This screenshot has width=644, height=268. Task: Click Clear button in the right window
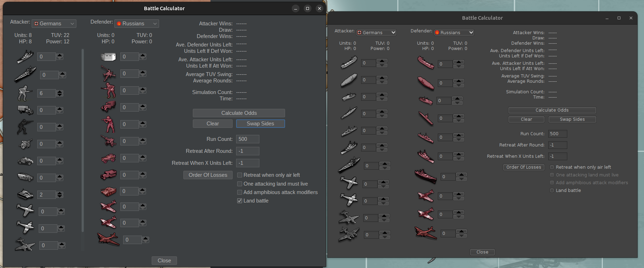click(x=526, y=119)
